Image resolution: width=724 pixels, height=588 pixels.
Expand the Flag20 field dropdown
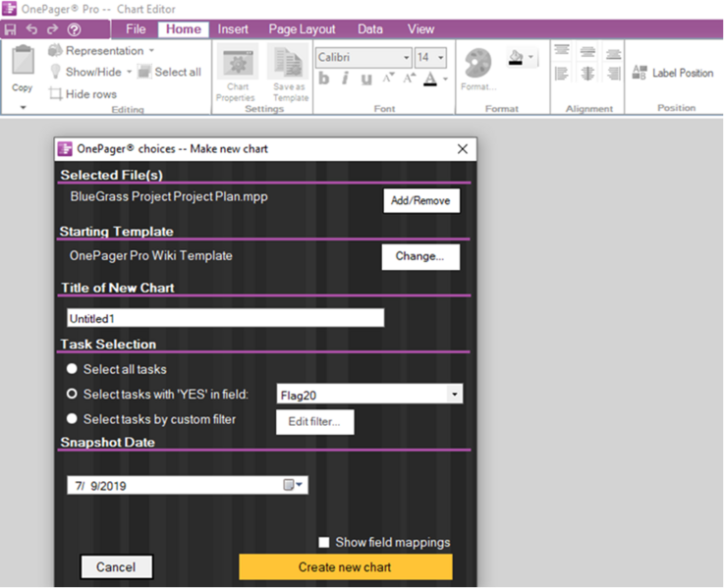pyautogui.click(x=455, y=395)
